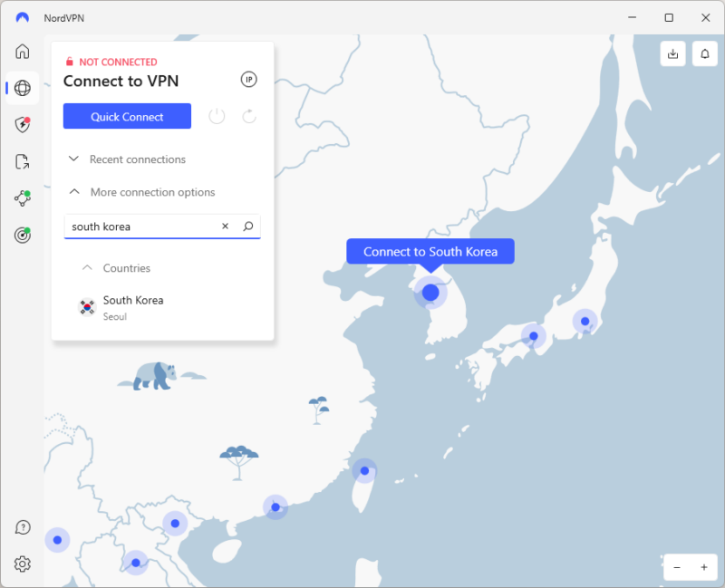Click the South Korea flag icon
This screenshot has height=588, width=725.
[87, 307]
